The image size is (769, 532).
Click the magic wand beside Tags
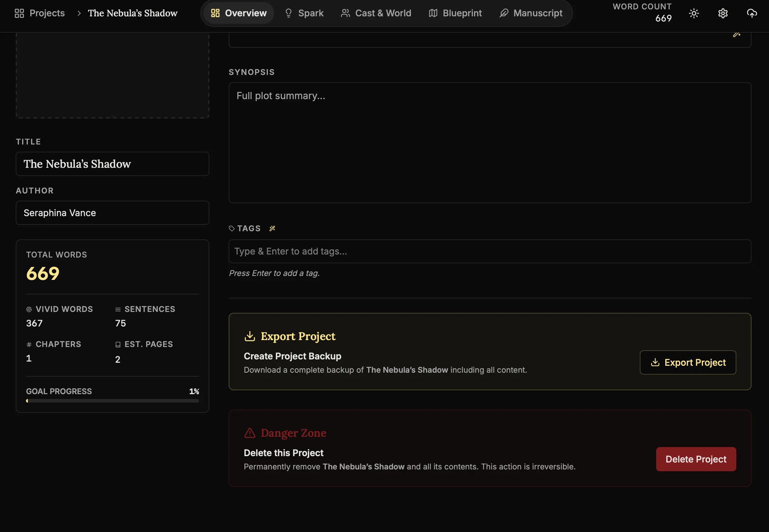coord(272,228)
